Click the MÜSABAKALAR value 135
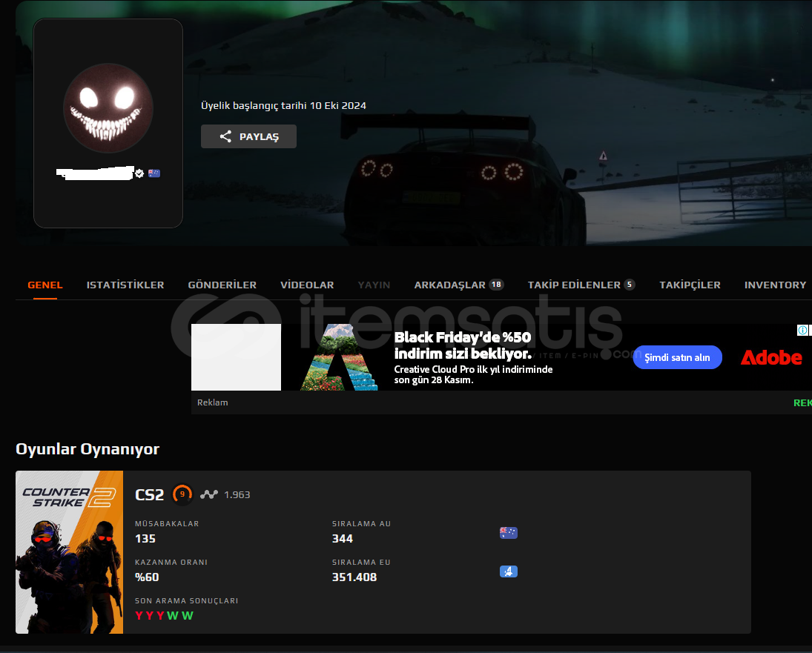The height and width of the screenshot is (653, 812). click(145, 539)
